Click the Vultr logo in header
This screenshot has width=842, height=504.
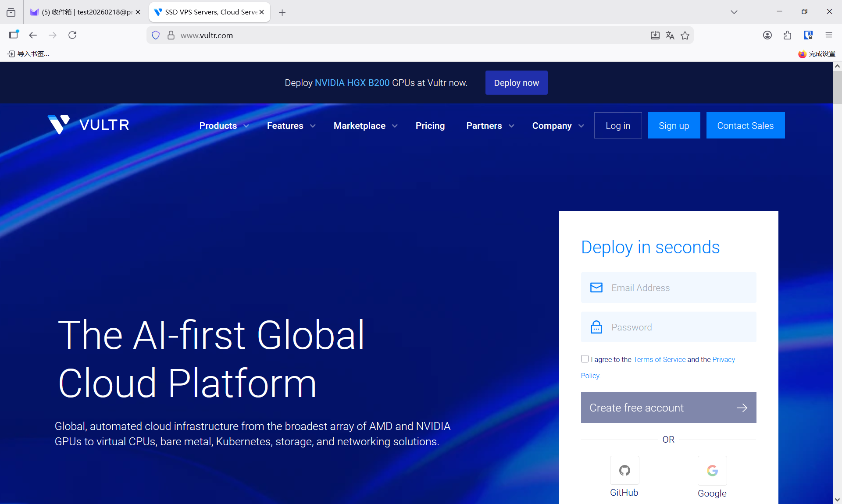(88, 125)
